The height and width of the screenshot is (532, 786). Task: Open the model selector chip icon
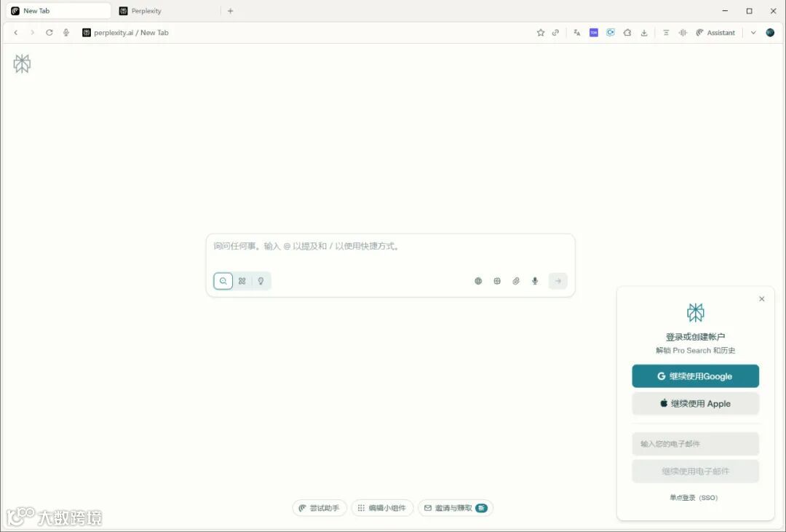click(497, 282)
